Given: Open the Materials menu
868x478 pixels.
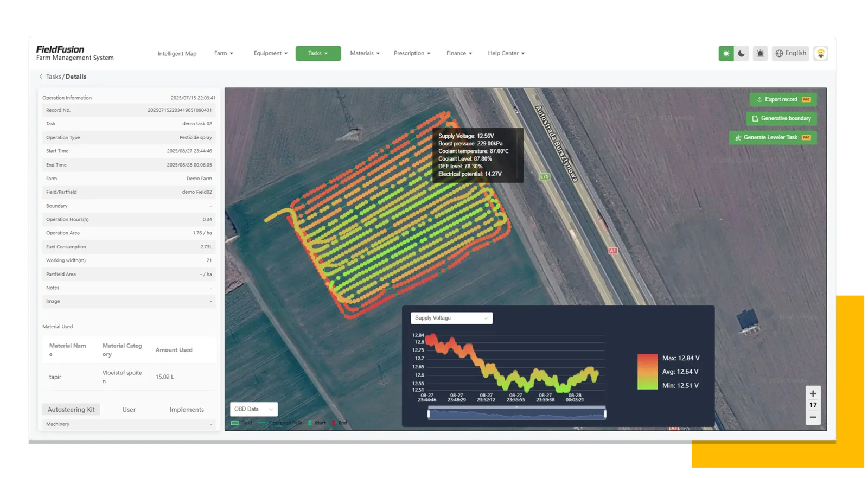Looking at the screenshot, I should (365, 53).
